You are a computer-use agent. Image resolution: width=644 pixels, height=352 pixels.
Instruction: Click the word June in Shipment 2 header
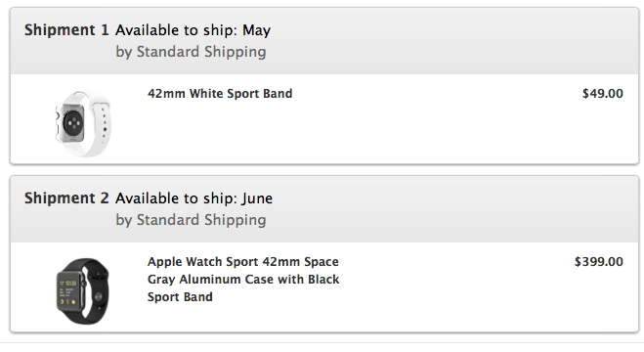pos(257,198)
